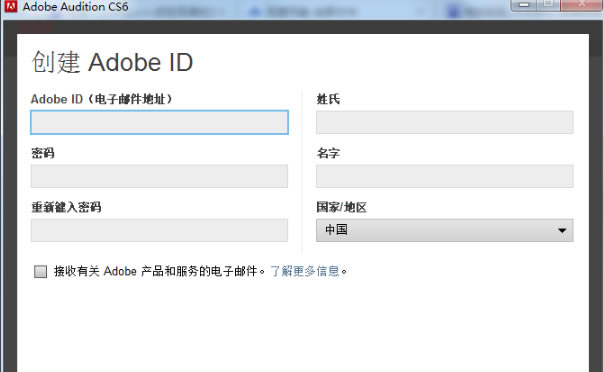
Task: Click the 国家/地区 label text
Action: (341, 207)
